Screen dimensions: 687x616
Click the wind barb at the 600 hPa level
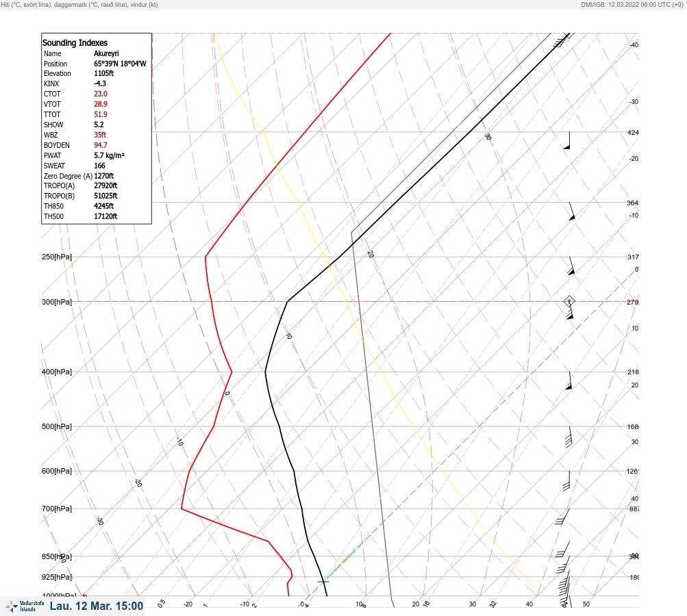click(567, 480)
